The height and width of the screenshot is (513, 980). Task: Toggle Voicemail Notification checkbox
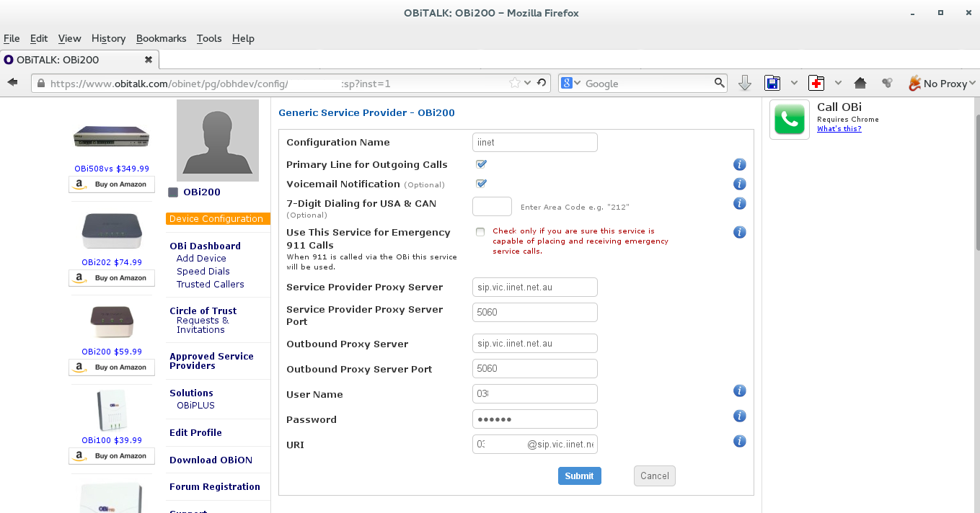point(481,184)
